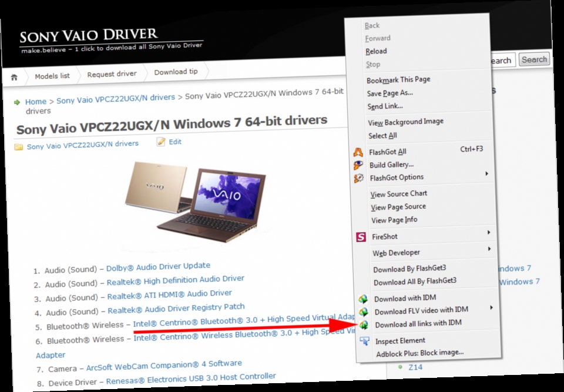Click the green breadcrumb arrow icon
564x392 pixels.
click(x=17, y=102)
